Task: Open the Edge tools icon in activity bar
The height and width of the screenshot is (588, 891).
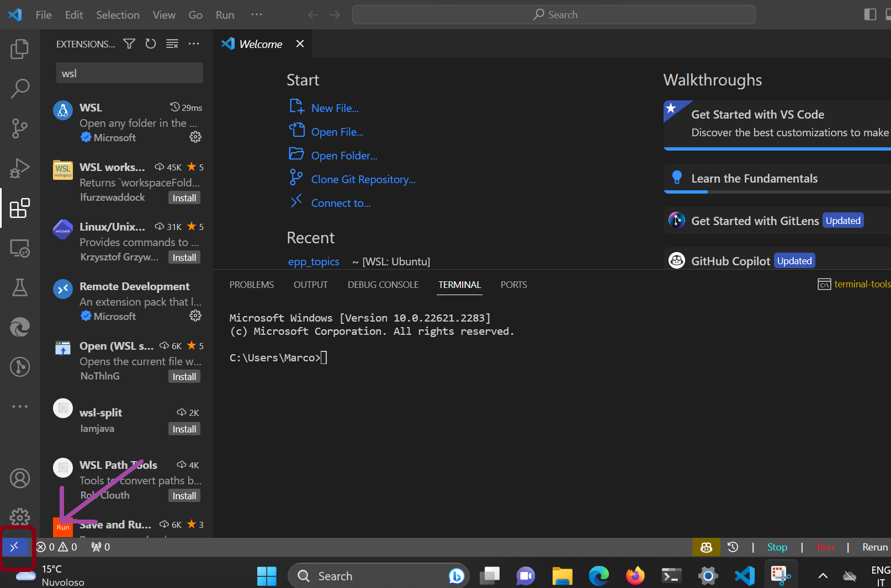Action: coord(20,327)
